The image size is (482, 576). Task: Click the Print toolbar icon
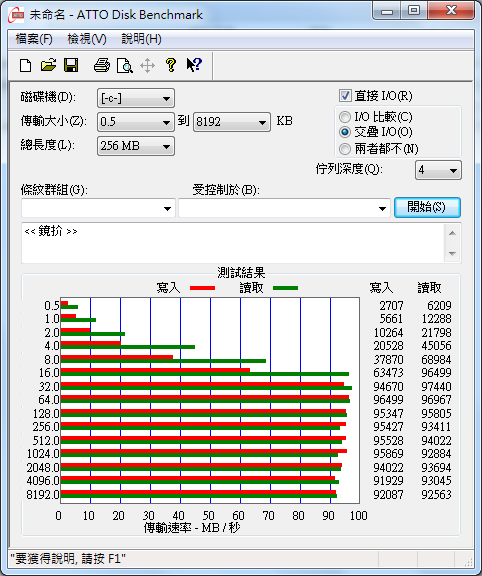pyautogui.click(x=102, y=65)
